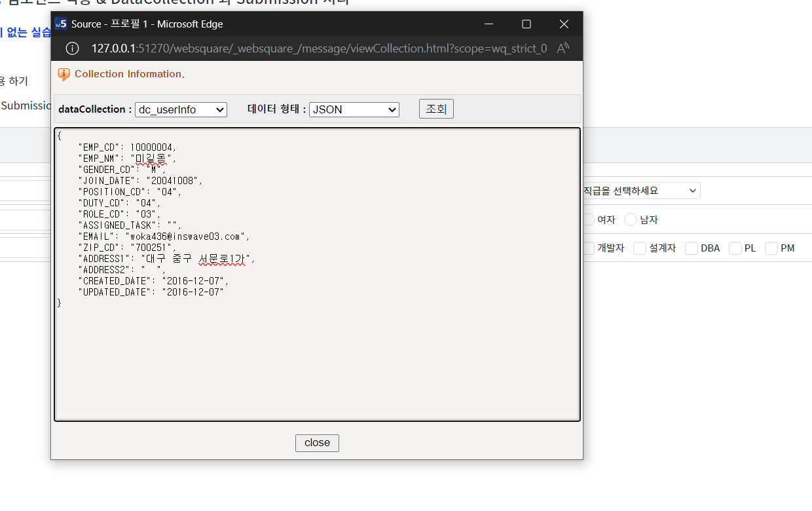Open the 데이터 형태 JSON dropdown
812x511 pixels.
click(x=354, y=109)
